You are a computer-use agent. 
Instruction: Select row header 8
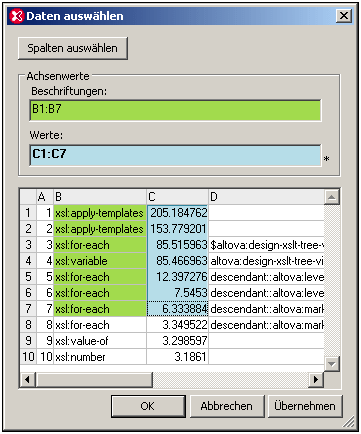point(28,325)
